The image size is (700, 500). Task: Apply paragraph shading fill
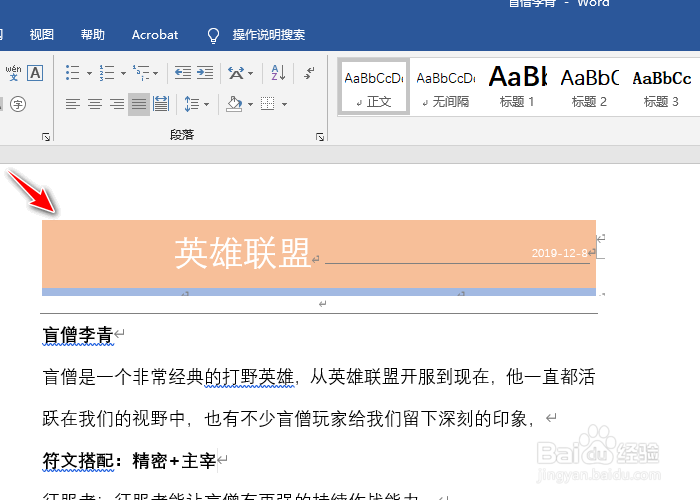click(x=234, y=104)
